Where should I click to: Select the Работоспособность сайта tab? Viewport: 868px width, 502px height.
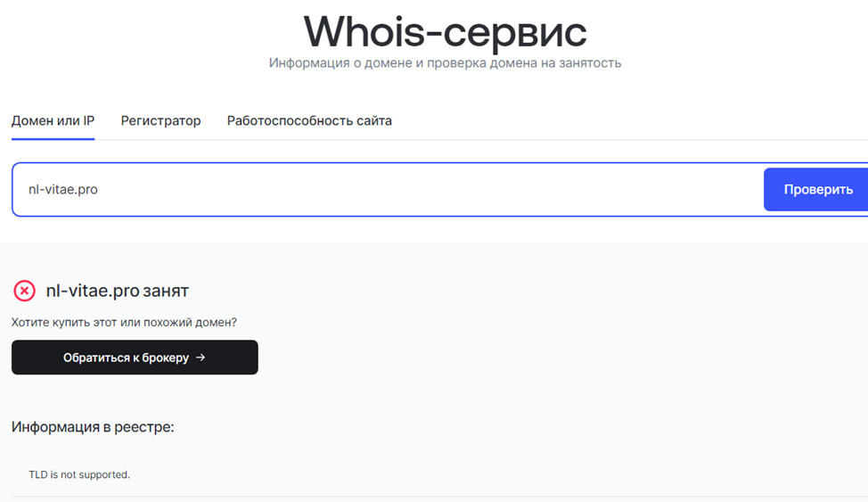(x=309, y=120)
